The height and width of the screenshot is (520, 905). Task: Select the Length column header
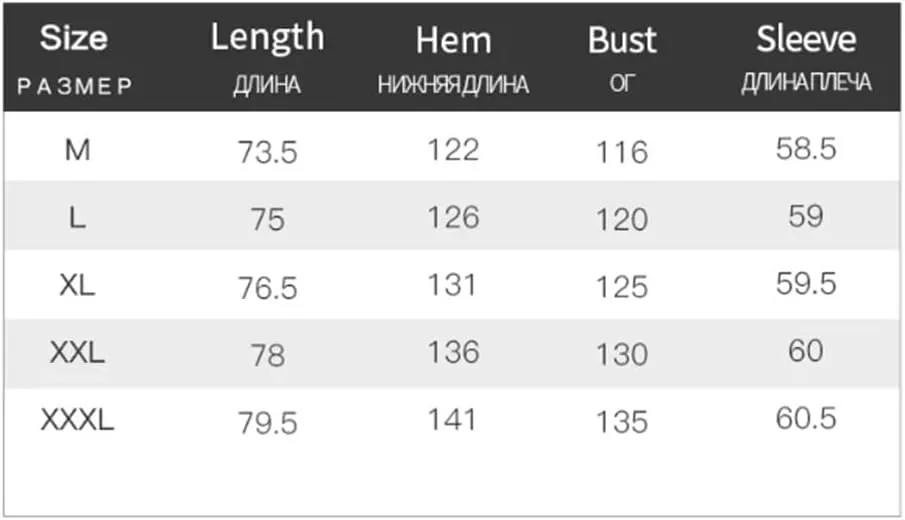[267, 38]
